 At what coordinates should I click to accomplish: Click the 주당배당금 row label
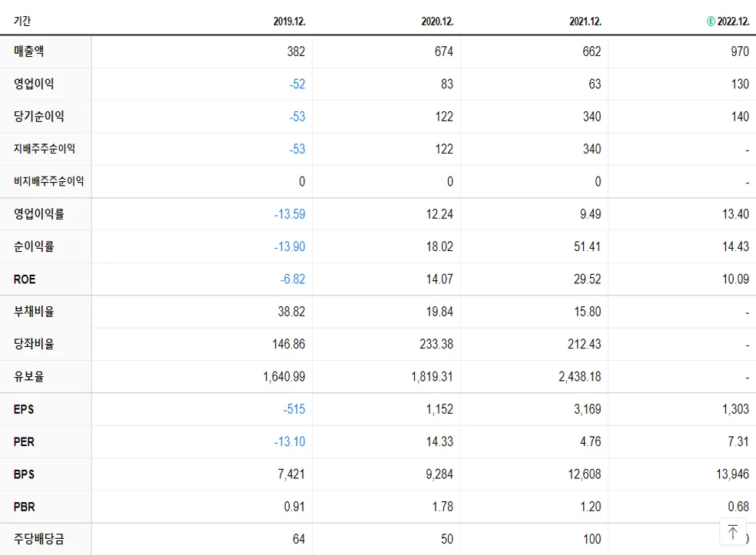click(38, 539)
